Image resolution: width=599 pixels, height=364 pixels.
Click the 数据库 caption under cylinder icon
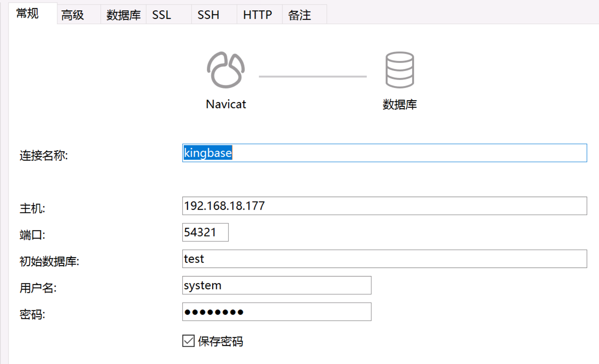[x=399, y=104]
